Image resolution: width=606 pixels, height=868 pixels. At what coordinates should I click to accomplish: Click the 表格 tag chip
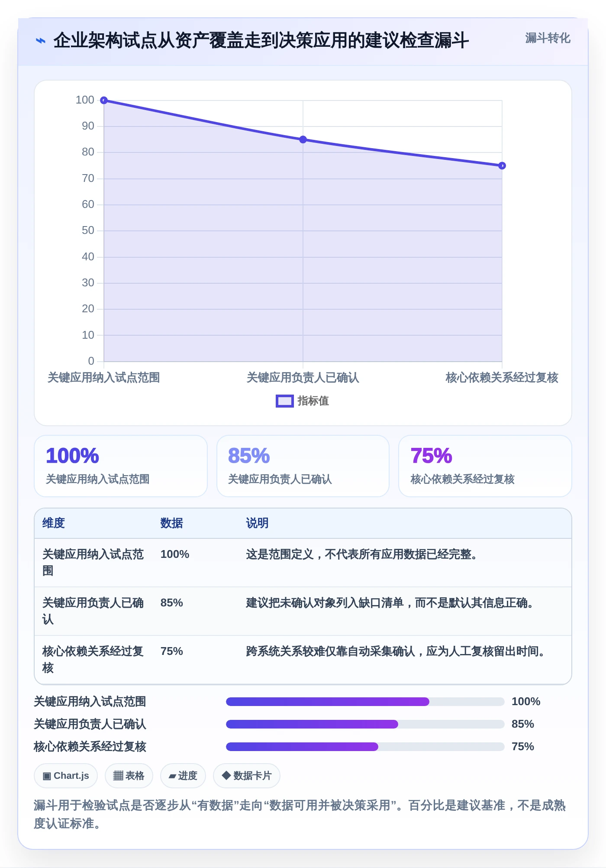(x=129, y=776)
